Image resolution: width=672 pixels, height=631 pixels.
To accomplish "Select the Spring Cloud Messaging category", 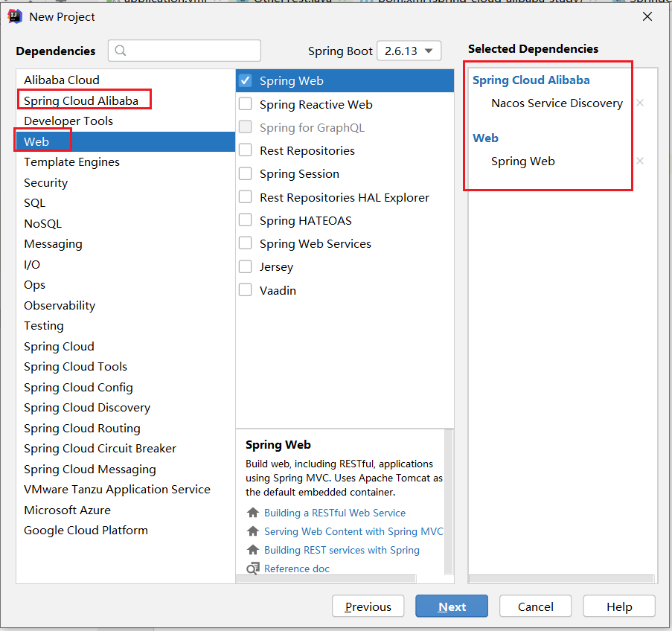I will click(x=126, y=469).
